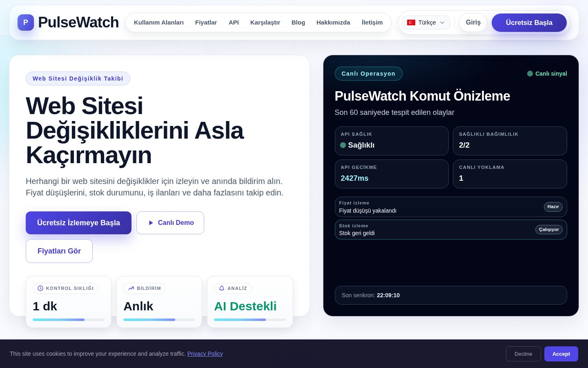
Task: Go to Fiyatlar page
Action: pyautogui.click(x=206, y=22)
